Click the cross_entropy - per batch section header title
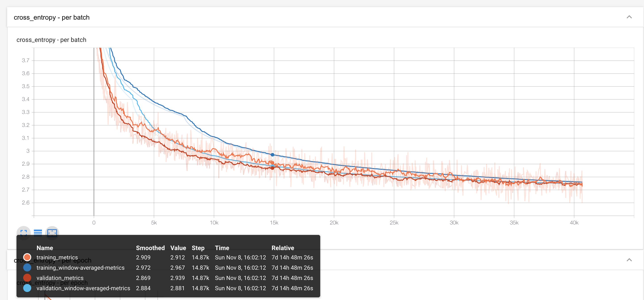 click(x=52, y=17)
